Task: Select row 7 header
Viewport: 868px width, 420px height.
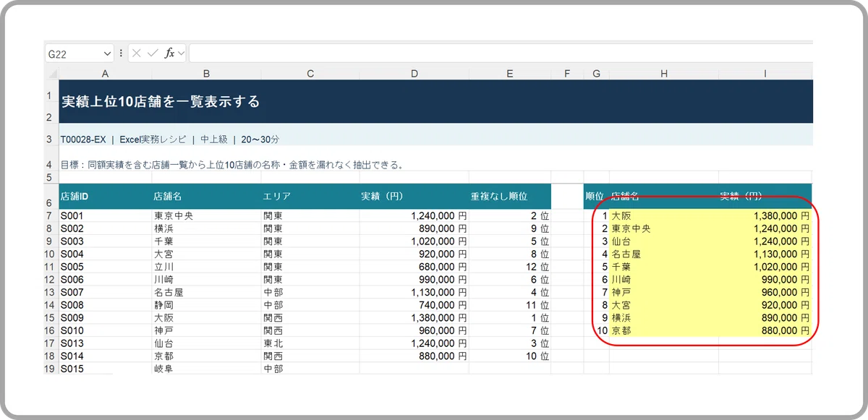Action: click(51, 215)
